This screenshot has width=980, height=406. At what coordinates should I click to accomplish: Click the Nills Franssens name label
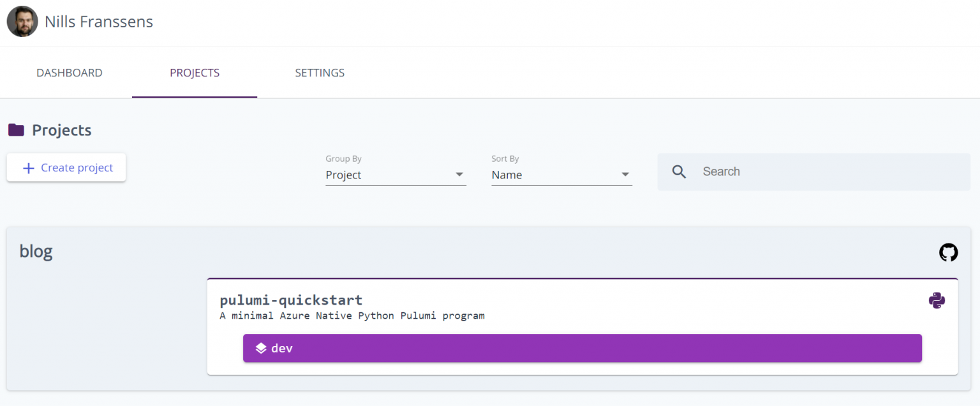pyautogui.click(x=98, y=21)
